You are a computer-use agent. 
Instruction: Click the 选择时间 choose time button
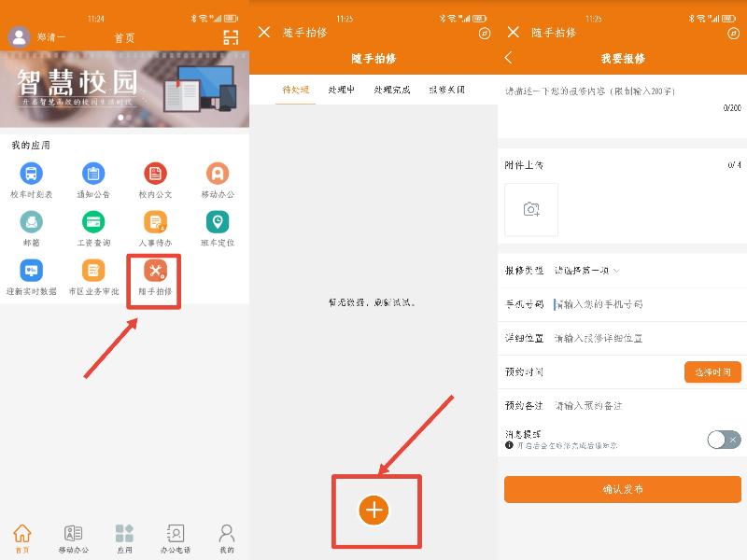pyautogui.click(x=712, y=371)
